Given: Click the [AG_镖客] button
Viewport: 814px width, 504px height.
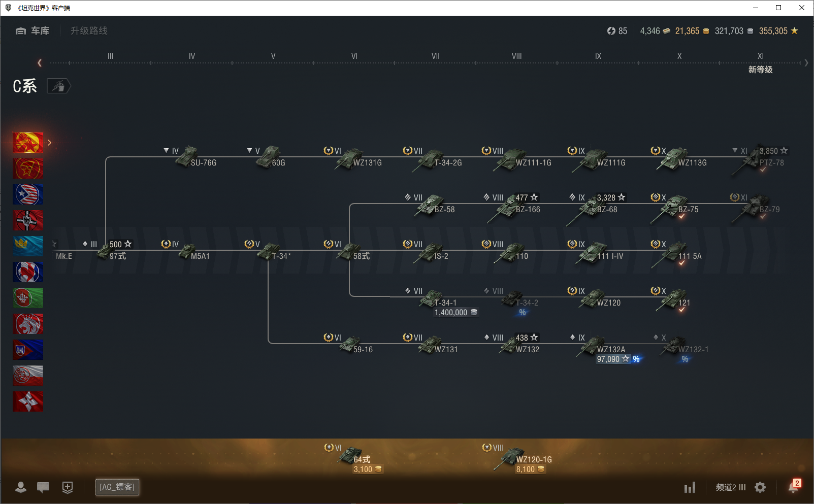Looking at the screenshot, I should (117, 487).
